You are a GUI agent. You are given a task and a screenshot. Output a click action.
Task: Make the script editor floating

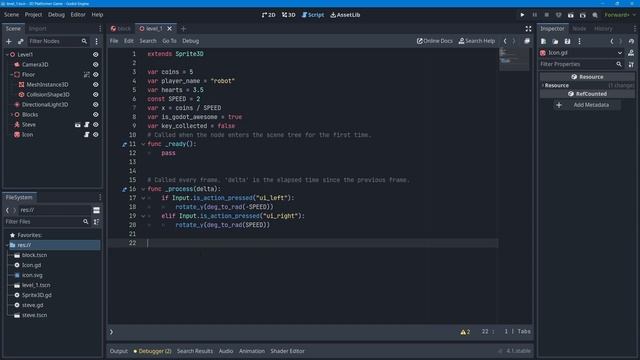point(527,41)
